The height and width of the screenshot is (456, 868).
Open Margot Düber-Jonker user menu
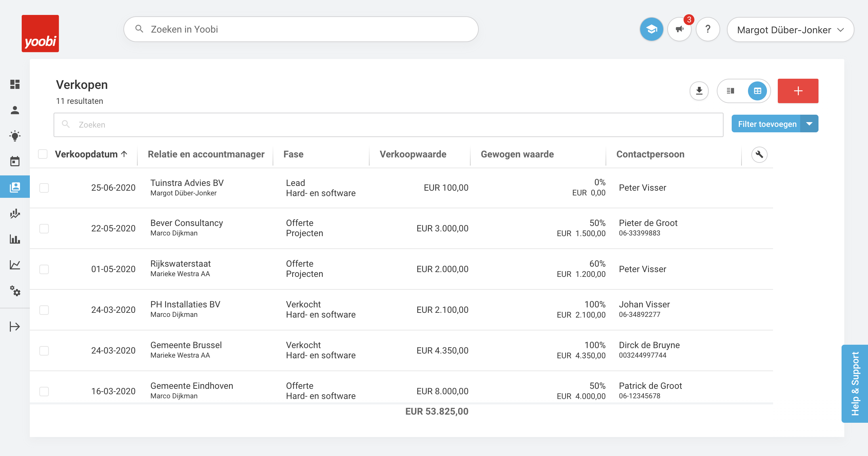tap(790, 30)
